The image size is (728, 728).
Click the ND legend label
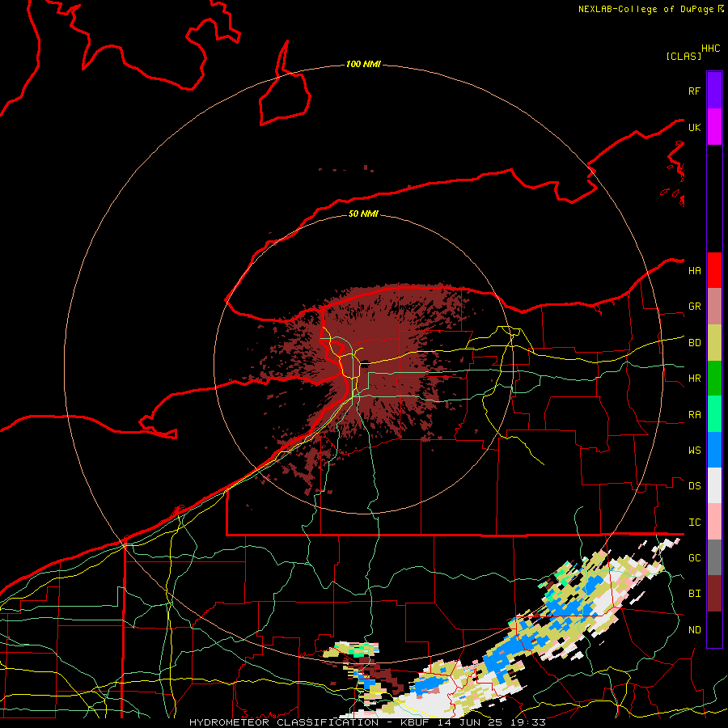tap(694, 630)
